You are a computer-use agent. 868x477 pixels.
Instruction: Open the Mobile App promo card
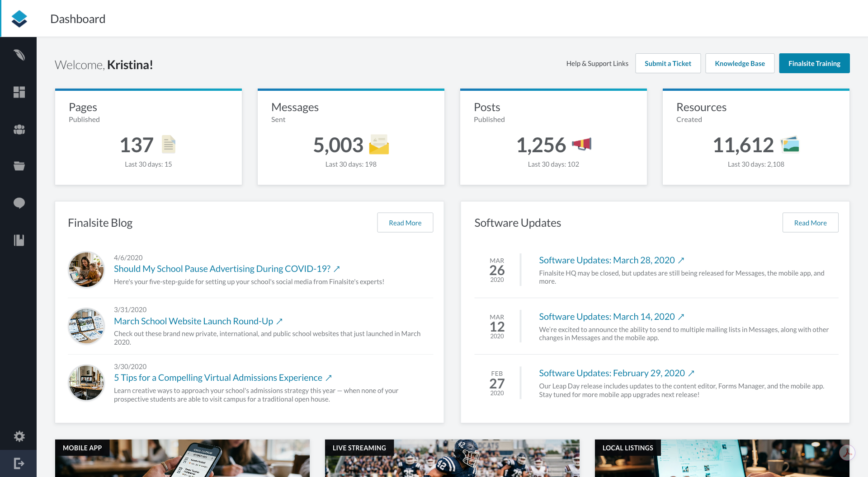(182, 458)
